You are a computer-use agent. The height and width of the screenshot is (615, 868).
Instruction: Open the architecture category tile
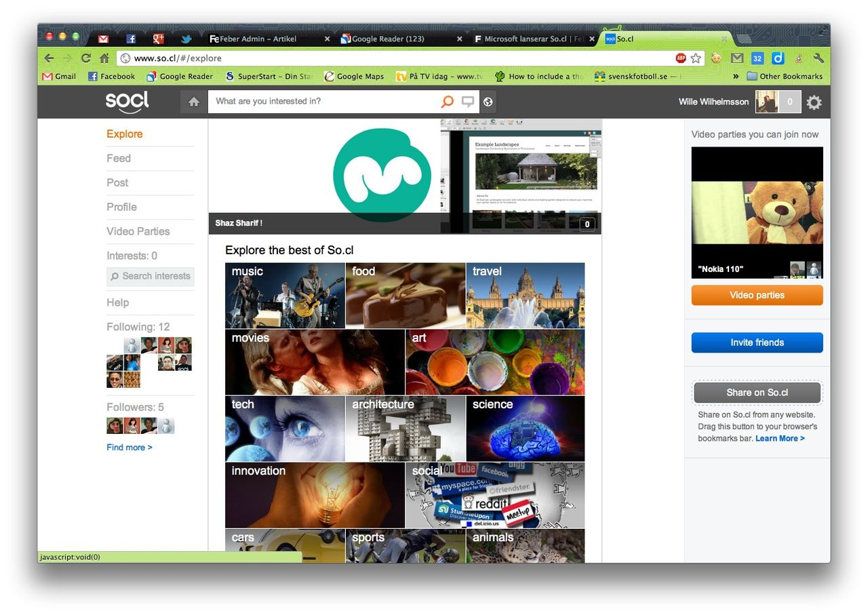pyautogui.click(x=405, y=428)
